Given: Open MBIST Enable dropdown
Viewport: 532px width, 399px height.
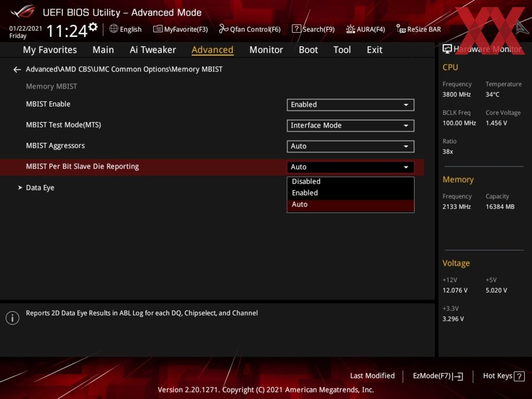Looking at the screenshot, I should (x=350, y=105).
